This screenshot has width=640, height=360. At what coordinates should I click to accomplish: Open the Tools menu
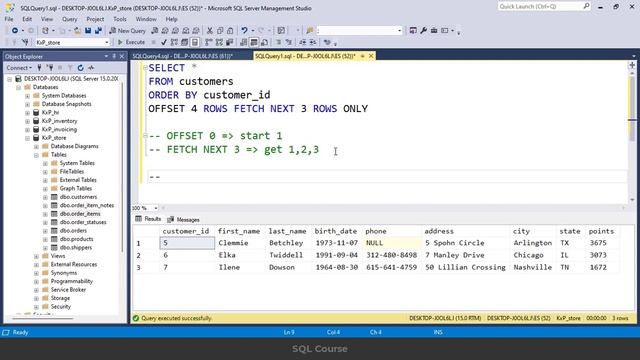(x=120, y=19)
